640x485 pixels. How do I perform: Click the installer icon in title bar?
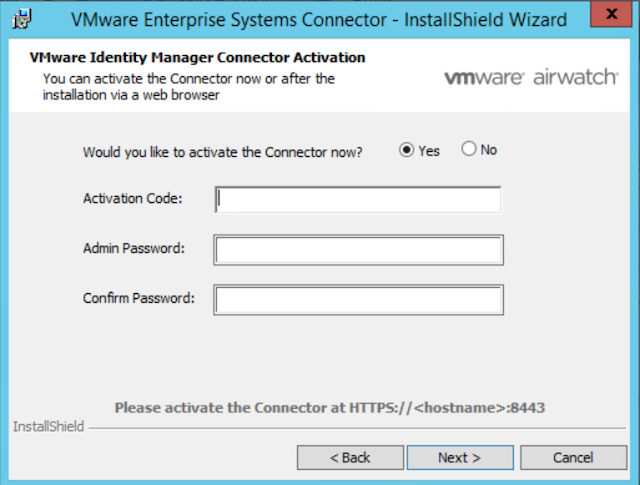15,18
